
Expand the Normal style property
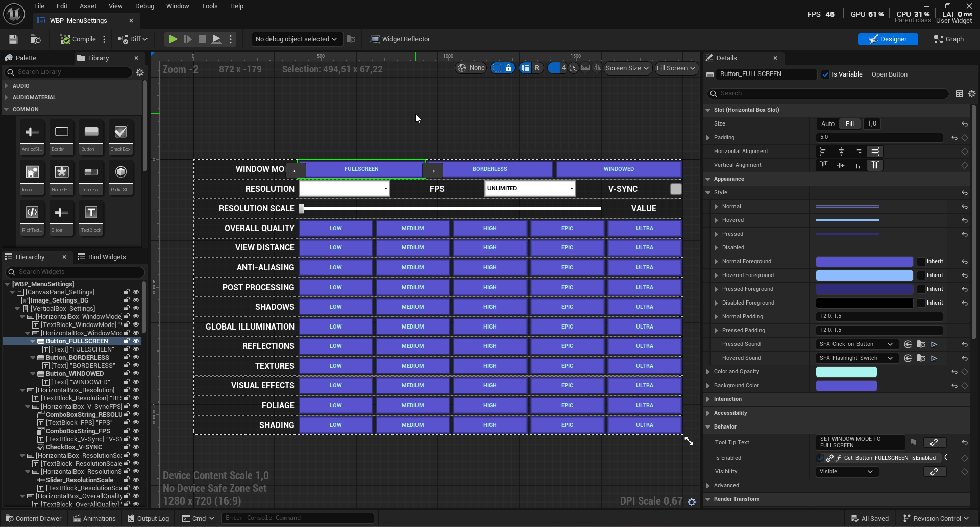click(x=716, y=207)
